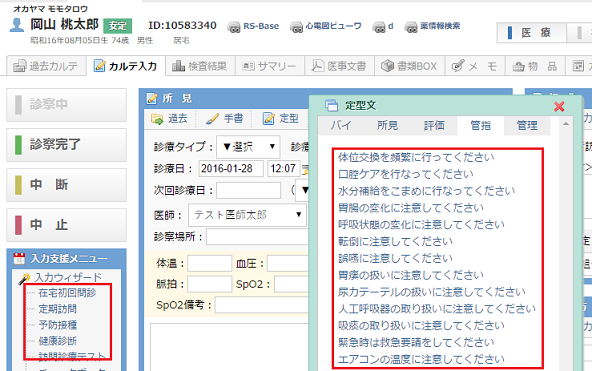Click the 診察場所 input field
The width and height of the screenshot is (592, 371).
(x=258, y=237)
